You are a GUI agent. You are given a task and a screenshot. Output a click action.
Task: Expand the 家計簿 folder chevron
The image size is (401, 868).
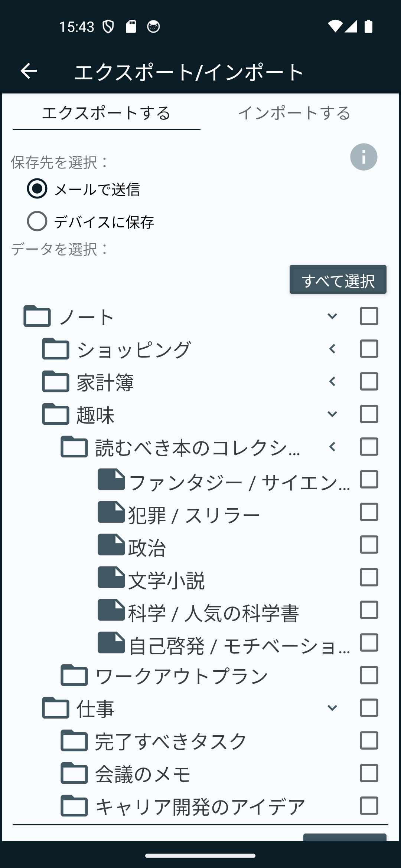(x=332, y=381)
